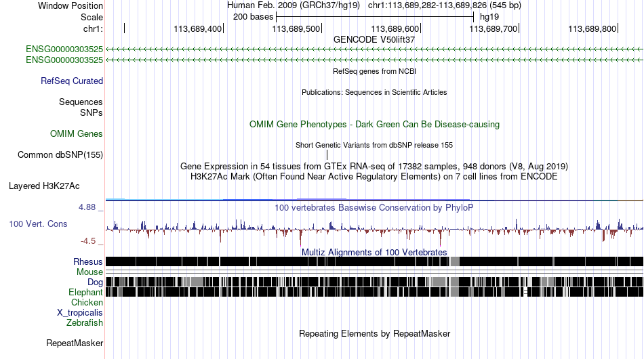
Task: Click the Elephant alignment label
Action: [85, 292]
